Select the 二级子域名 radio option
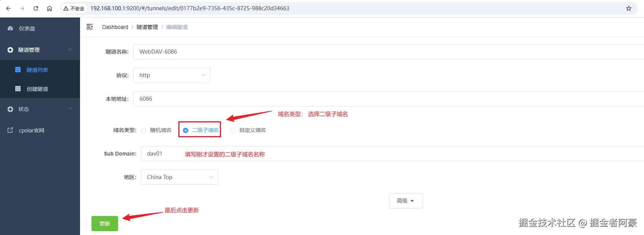This screenshot has height=235, width=644. (x=186, y=130)
